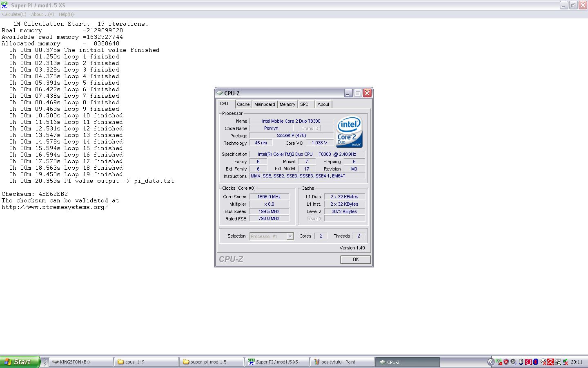Switch to the About tab in CPU-Z

click(323, 104)
